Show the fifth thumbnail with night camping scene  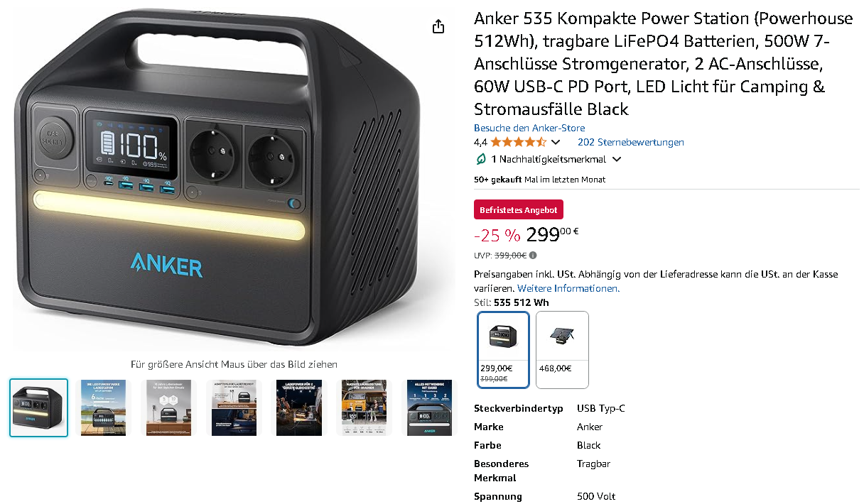[299, 407]
